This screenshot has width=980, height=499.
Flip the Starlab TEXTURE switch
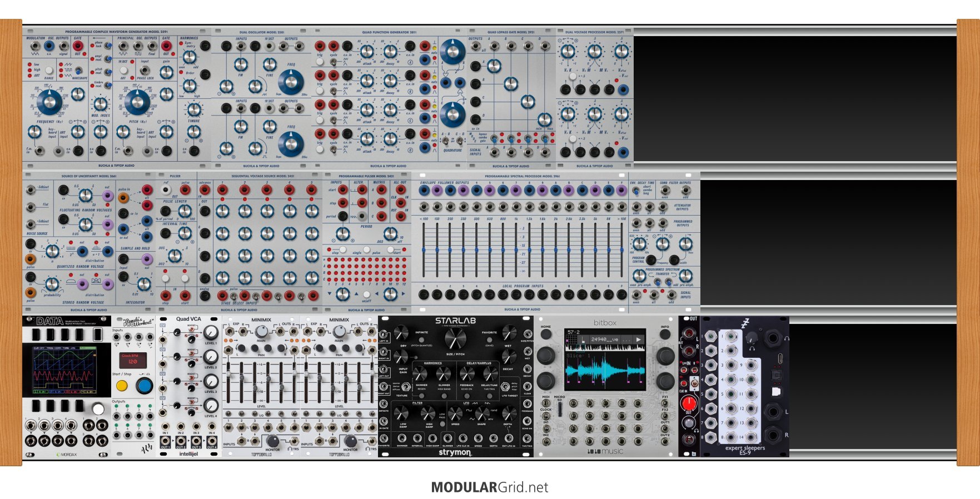point(406,387)
